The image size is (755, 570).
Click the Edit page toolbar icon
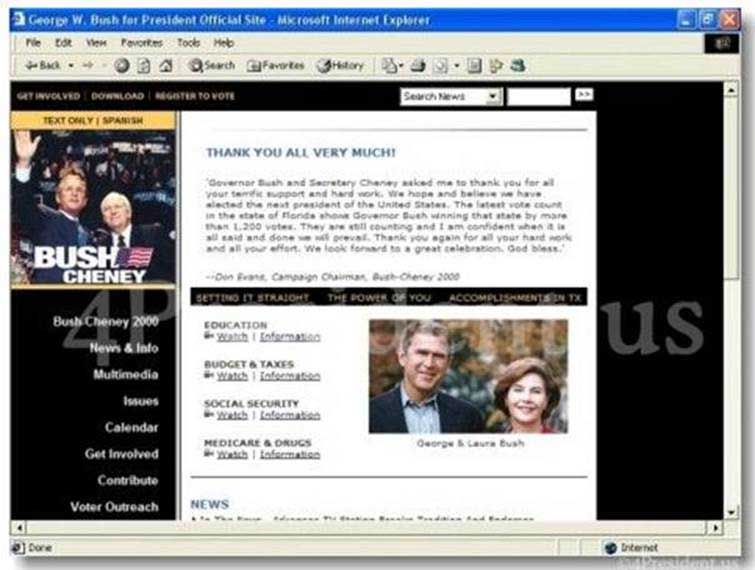441,65
